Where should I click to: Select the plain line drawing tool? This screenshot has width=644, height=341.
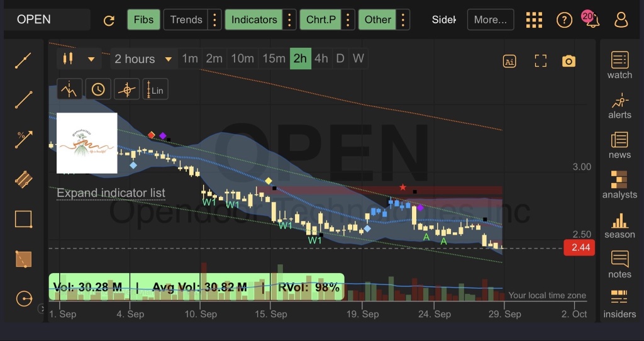pos(23,100)
